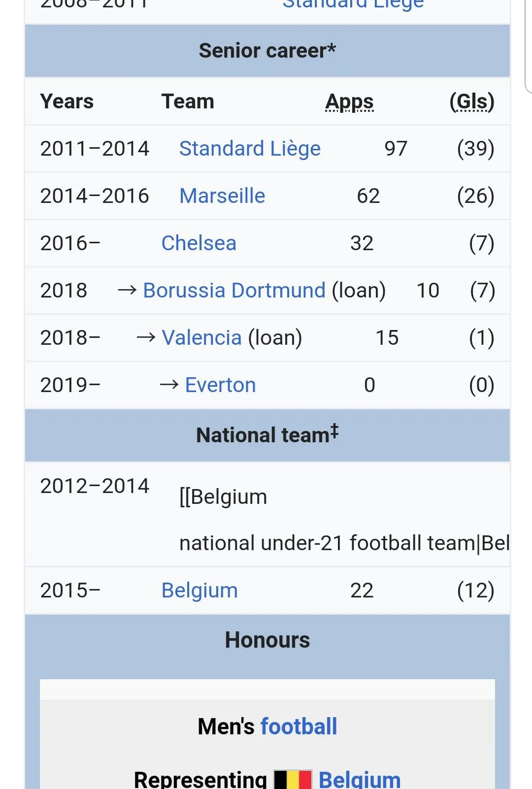Open the Borussia Dortmund link

click(234, 290)
